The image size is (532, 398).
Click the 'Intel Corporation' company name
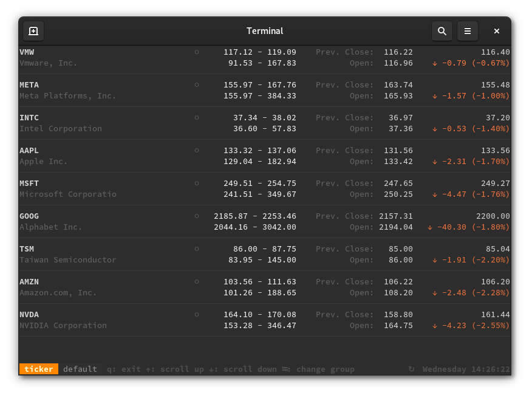pos(61,128)
